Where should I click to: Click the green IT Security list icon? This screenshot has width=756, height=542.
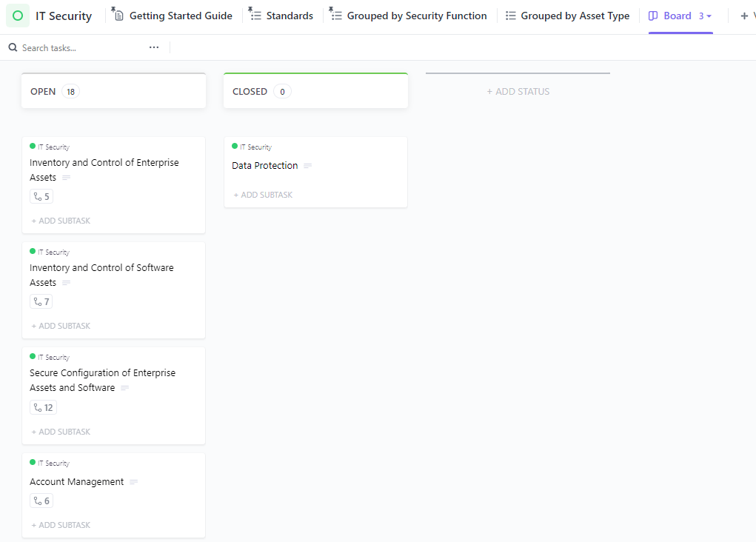[18, 16]
